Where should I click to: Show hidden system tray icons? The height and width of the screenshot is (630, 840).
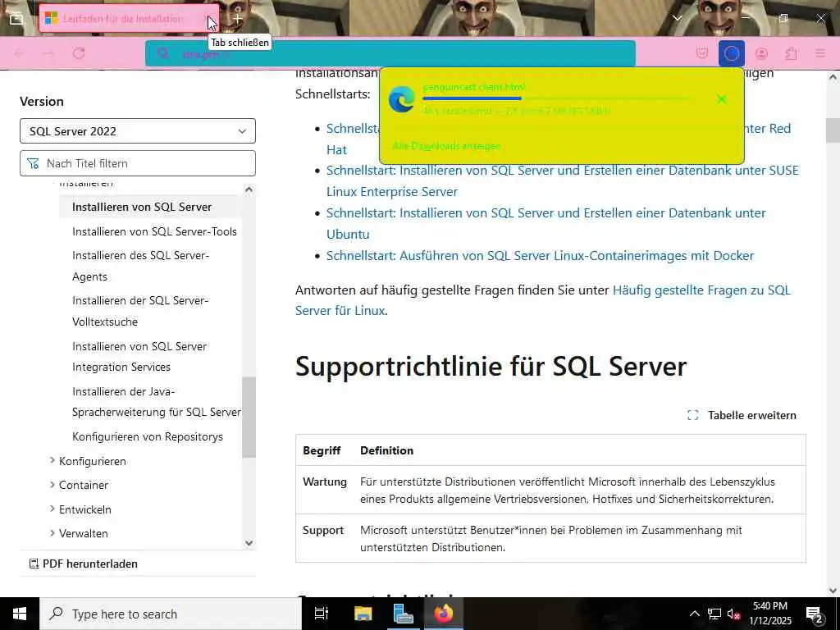[694, 614]
